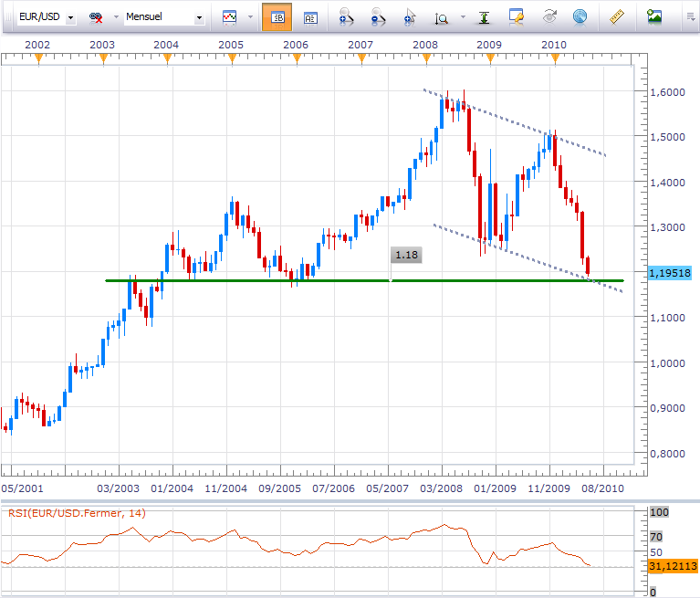Toggle the eye visibility icon
The image size is (700, 598).
[549, 16]
